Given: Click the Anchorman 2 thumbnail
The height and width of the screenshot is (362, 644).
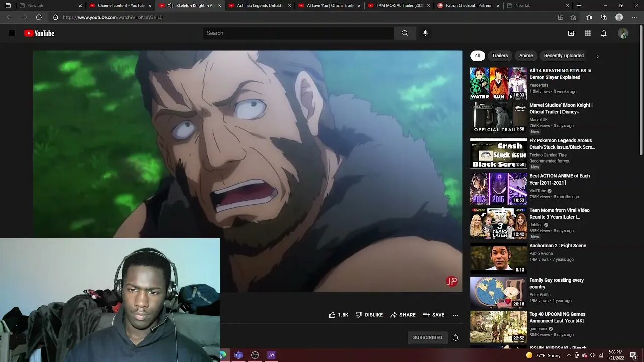Looking at the screenshot, I should [x=499, y=258].
